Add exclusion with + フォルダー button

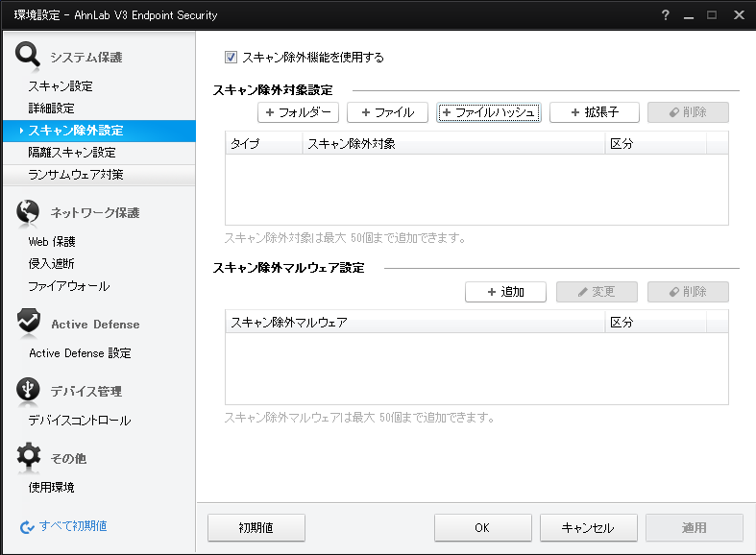tap(298, 112)
